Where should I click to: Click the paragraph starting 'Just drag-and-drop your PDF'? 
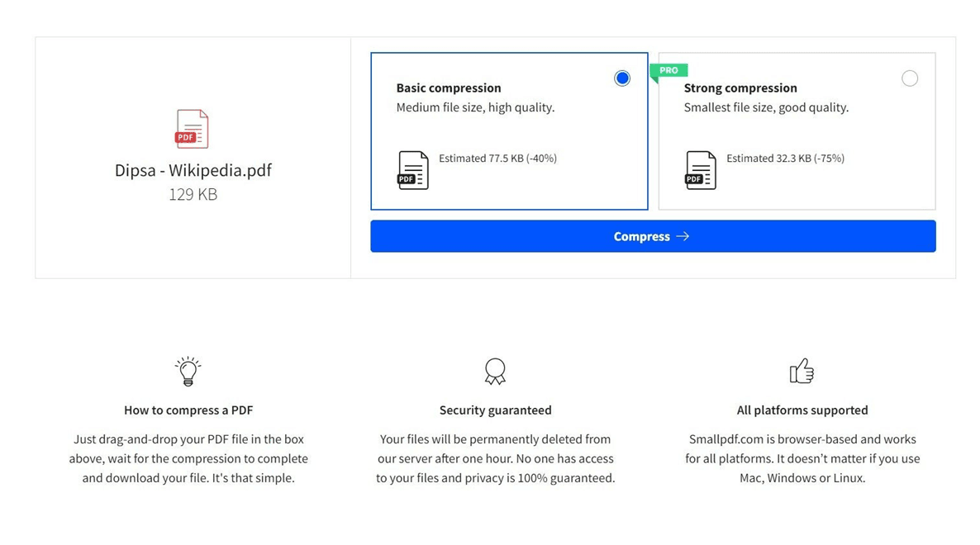coord(188,458)
